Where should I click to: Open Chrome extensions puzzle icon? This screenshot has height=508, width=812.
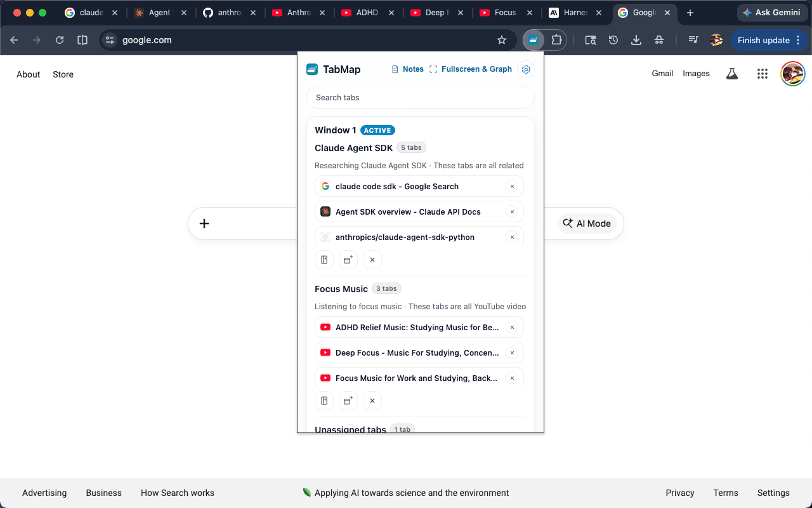(556, 40)
